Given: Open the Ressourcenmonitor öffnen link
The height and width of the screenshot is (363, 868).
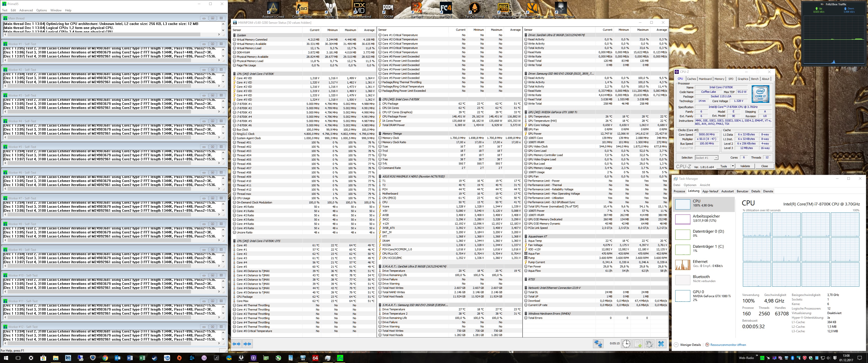Looking at the screenshot, I should coord(728,345).
